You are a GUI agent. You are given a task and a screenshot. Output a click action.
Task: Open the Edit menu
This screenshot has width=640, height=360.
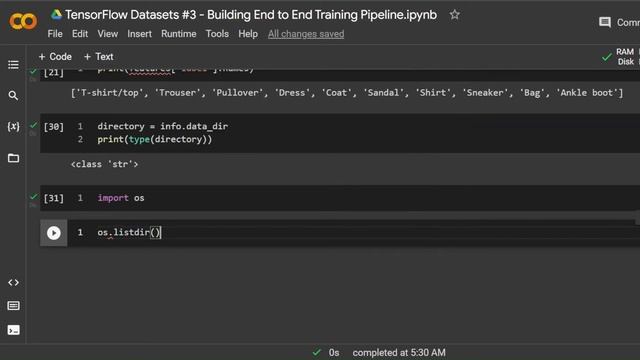click(80, 34)
